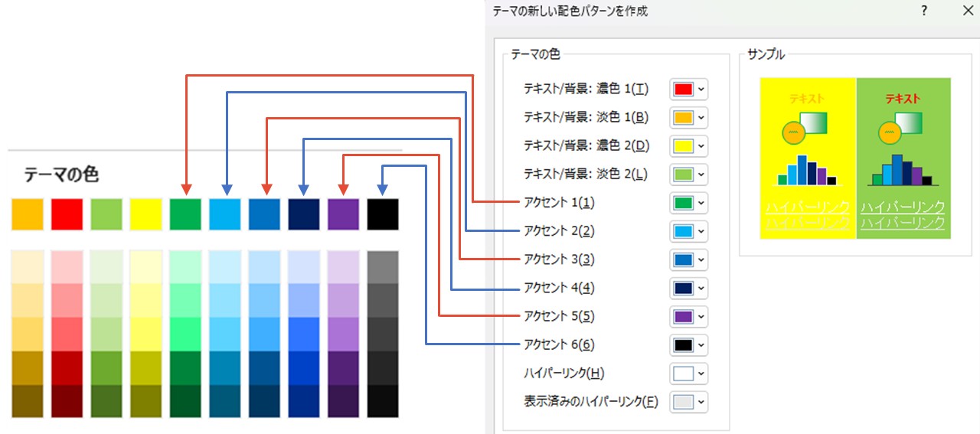Choose the purple swatch in theme colors row
This screenshot has width=980, height=434.
[344, 214]
